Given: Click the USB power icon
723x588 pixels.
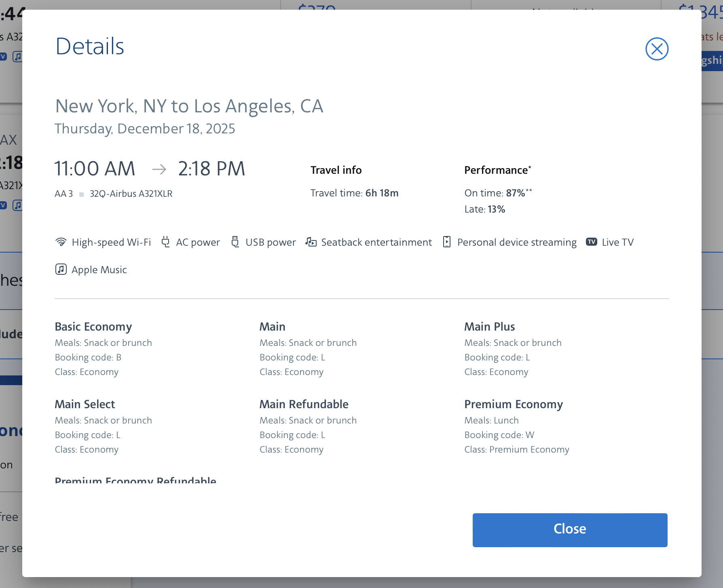Looking at the screenshot, I should tap(235, 242).
